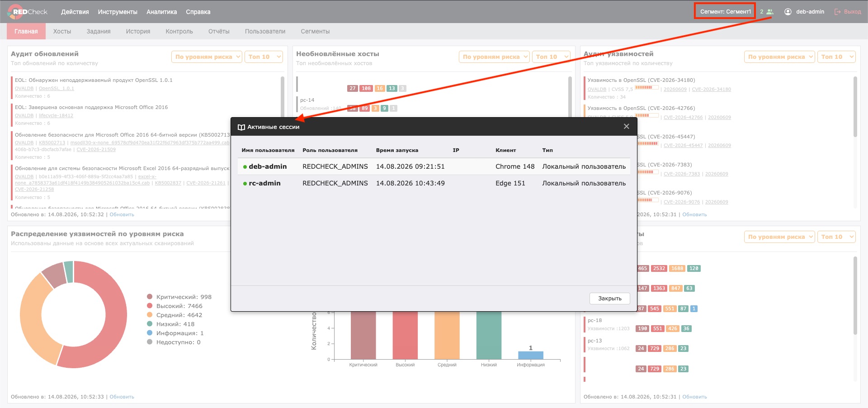Open the KB5002713 link

[x=52, y=142]
